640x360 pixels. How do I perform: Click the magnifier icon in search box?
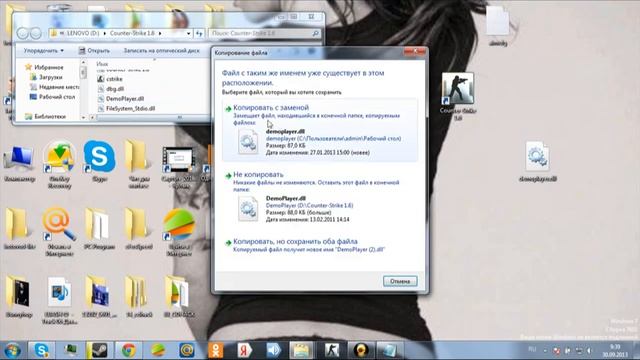(316, 33)
